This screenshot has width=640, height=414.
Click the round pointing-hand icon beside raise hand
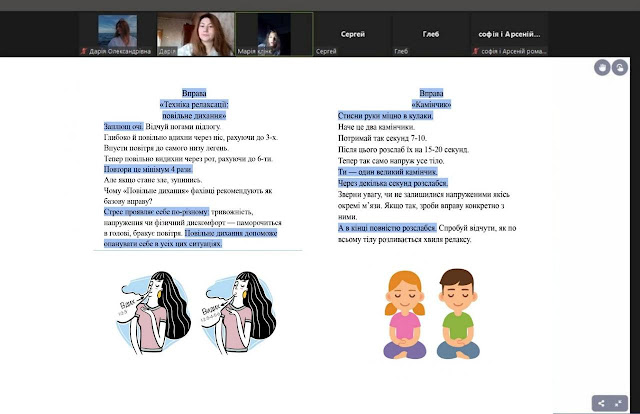coord(620,67)
